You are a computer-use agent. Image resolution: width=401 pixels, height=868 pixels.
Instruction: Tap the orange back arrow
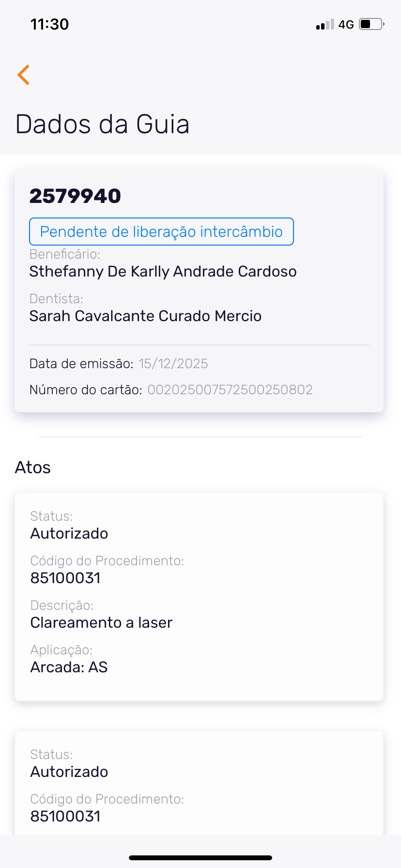point(23,75)
